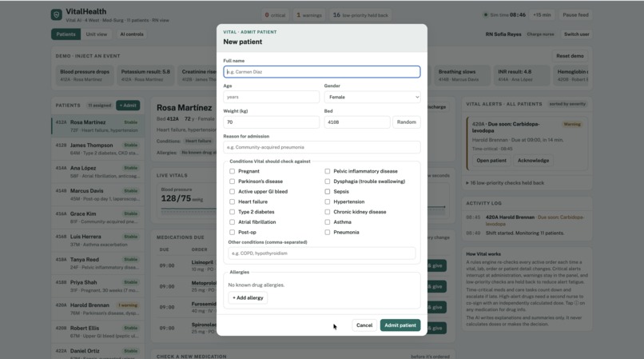Enable the Heart failure condition checkbox
644x359 pixels.
coord(232,202)
